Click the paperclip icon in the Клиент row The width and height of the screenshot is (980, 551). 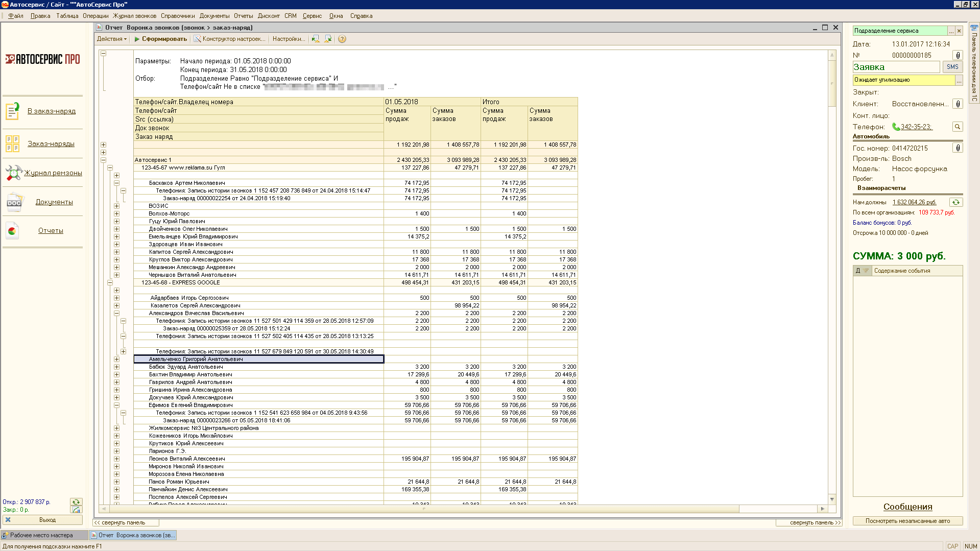[958, 104]
